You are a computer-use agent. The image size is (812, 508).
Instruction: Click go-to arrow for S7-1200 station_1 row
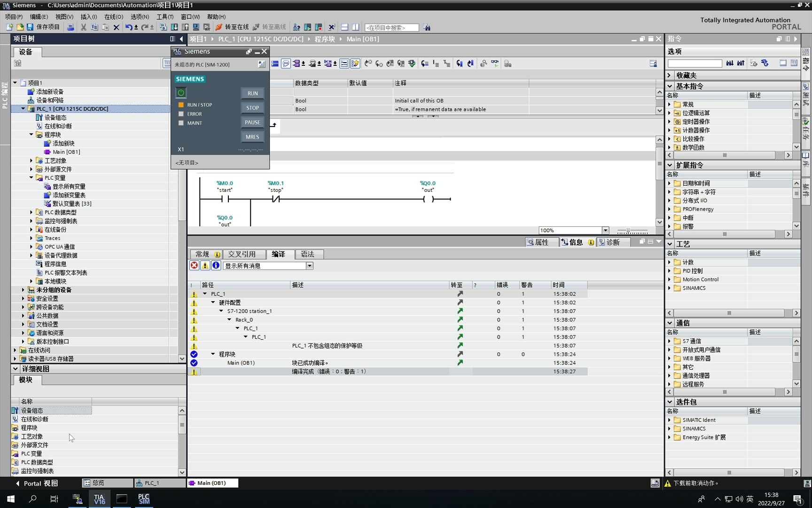[460, 311]
